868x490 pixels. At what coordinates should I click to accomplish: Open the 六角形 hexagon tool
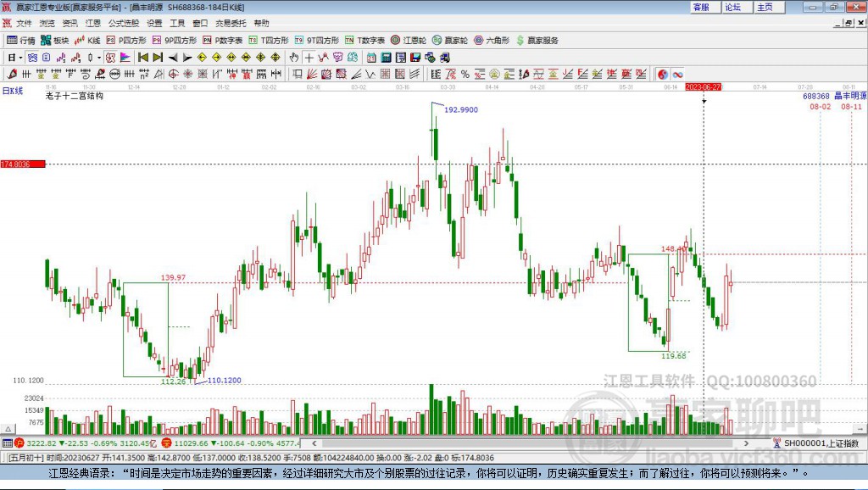coord(491,40)
